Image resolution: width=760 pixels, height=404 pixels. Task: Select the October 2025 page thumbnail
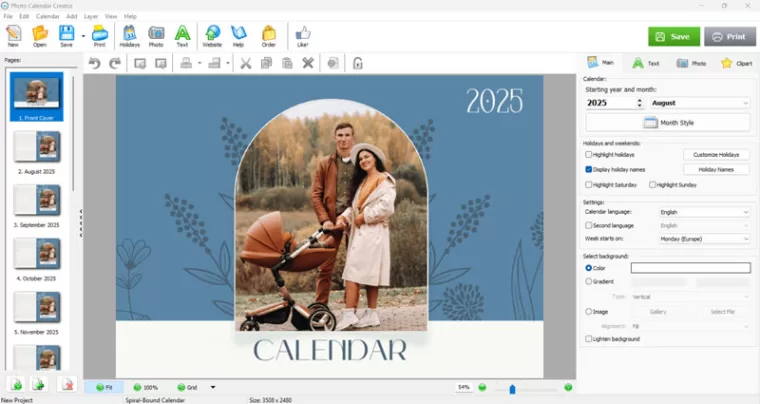[x=37, y=253]
